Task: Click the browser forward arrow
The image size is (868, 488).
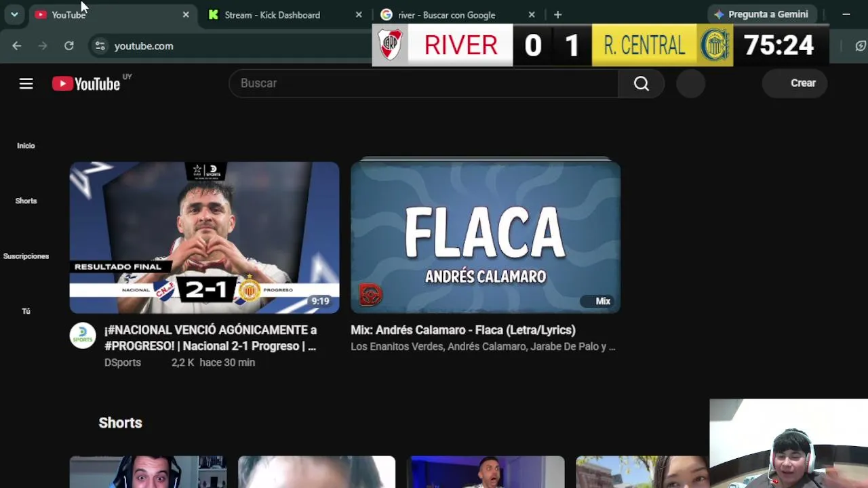Action: [x=43, y=46]
